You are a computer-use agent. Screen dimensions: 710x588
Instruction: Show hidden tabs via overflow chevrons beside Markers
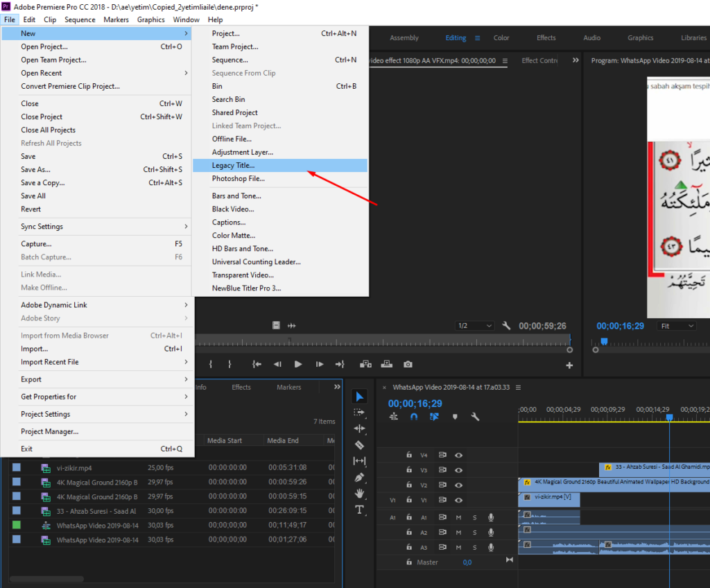[337, 387]
